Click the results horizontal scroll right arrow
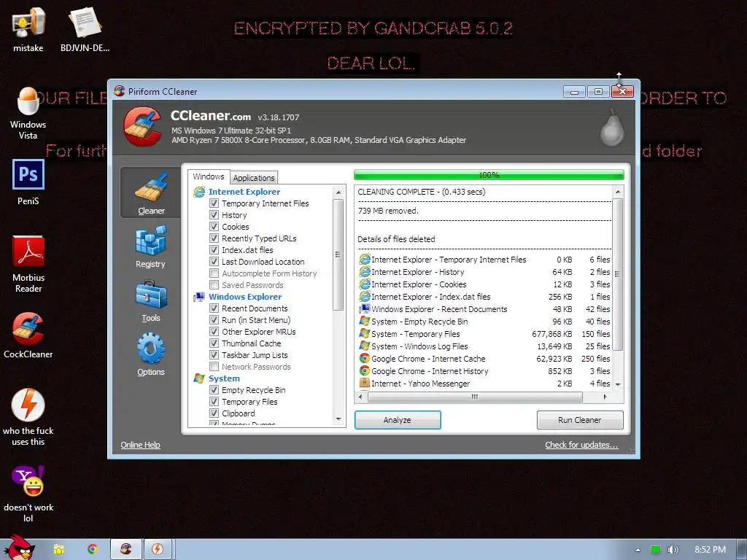The image size is (747, 560). click(605, 397)
